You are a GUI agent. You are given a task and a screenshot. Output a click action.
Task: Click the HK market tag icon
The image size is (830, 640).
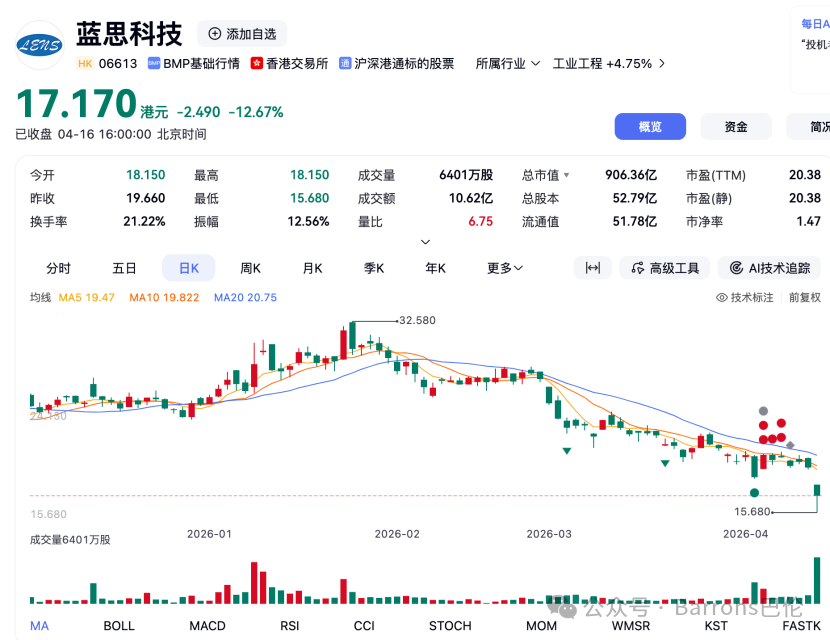(85, 64)
